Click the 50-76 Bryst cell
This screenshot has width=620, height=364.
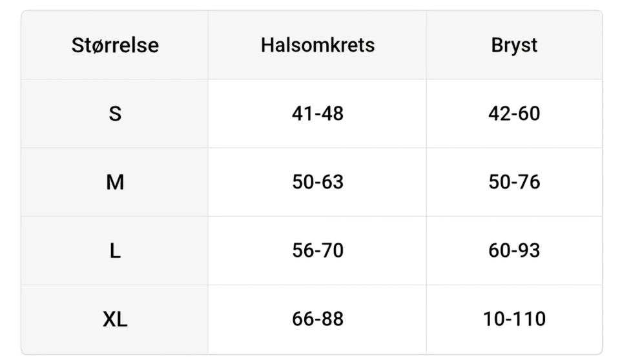(x=514, y=182)
